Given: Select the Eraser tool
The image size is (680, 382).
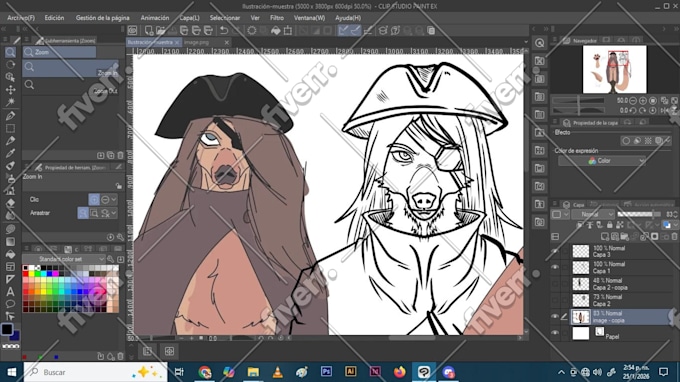Looking at the screenshot, I should click(10, 203).
